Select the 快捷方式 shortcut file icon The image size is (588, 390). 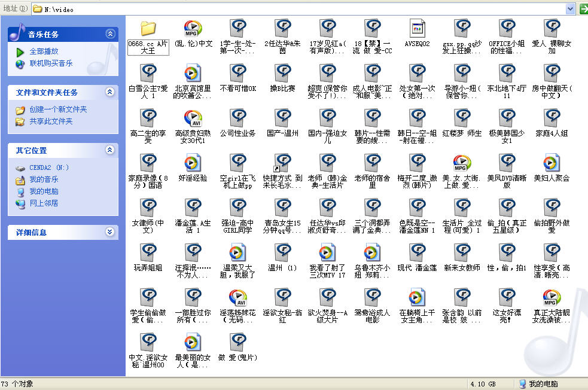[x=282, y=163]
